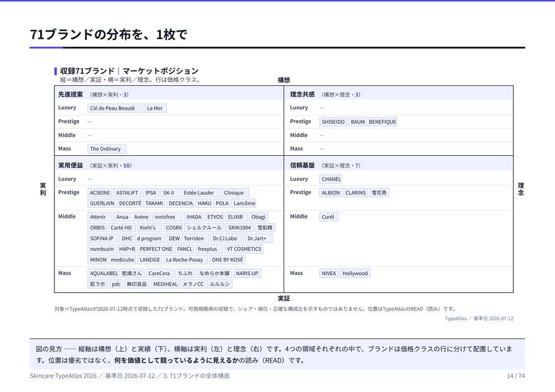Select the d program brand tag
This screenshot has width=555, height=392.
point(149,238)
